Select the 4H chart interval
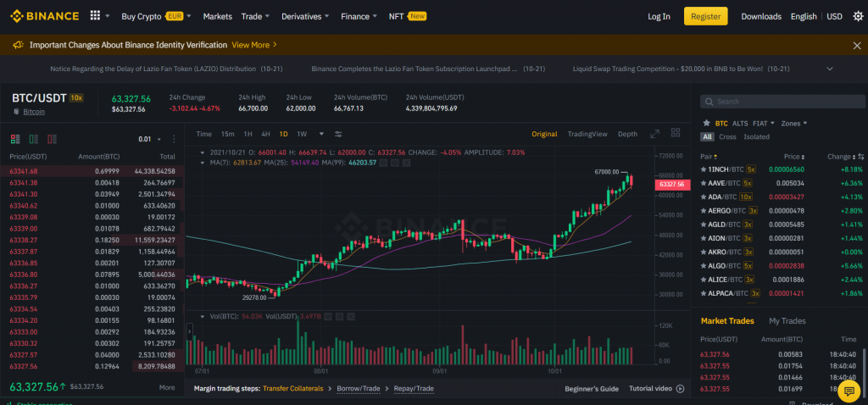Screen dimensions: 868x405 (x=265, y=134)
